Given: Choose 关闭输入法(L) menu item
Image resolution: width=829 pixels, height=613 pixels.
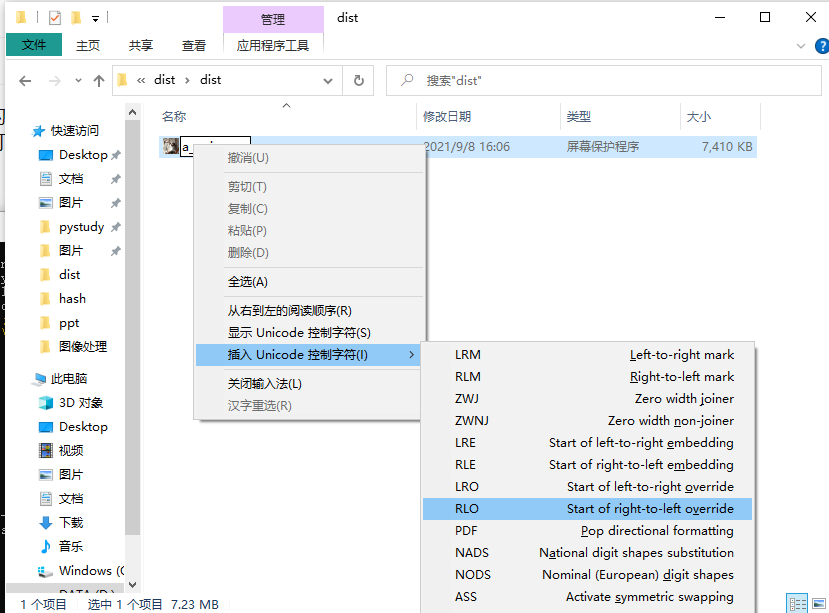Looking at the screenshot, I should (x=309, y=384).
